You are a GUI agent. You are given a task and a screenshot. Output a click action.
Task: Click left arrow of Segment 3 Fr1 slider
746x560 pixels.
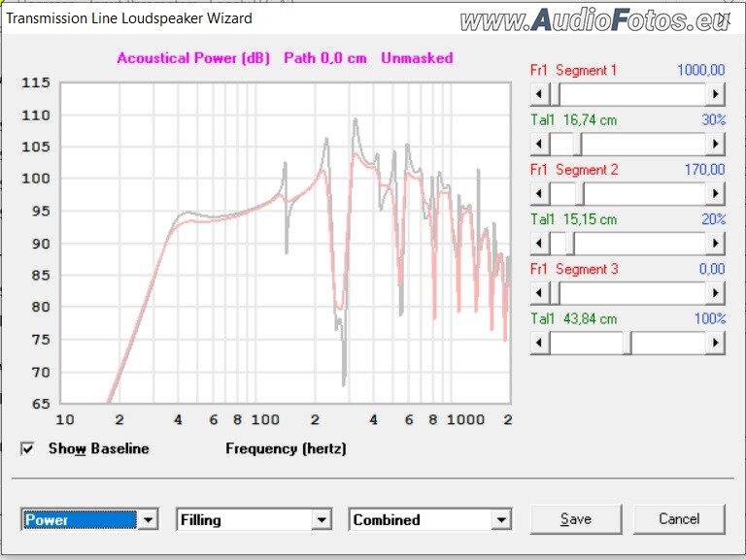(x=540, y=293)
